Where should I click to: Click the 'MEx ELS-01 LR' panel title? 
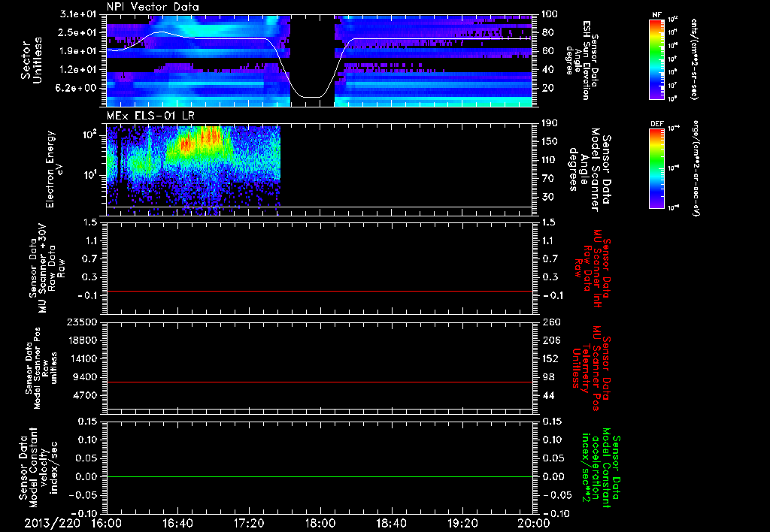(x=151, y=116)
